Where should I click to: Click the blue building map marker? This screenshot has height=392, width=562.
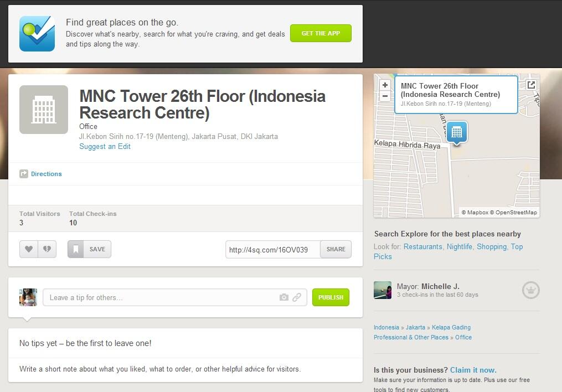(457, 132)
